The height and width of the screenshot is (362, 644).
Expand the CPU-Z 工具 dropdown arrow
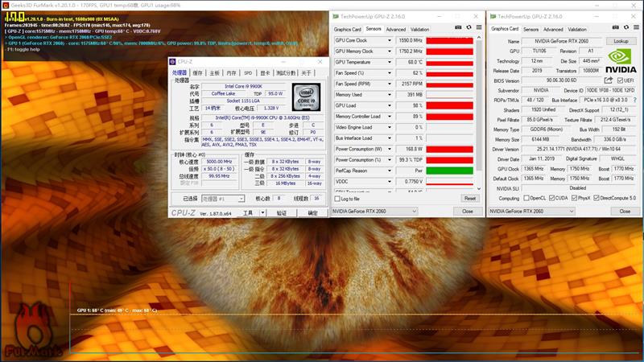pos(262,212)
